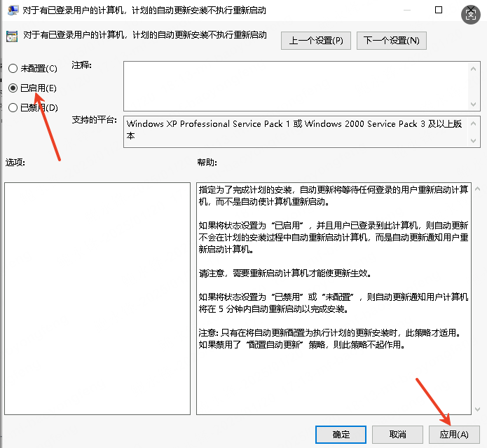Click the supported platform text 'Windows XP Professional Service Pack 1'
Image resolution: width=487 pixels, height=448 pixels.
click(208, 123)
